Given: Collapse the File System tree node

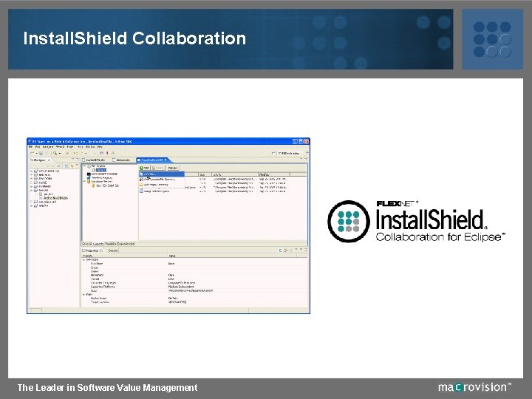Looking at the screenshot, I should click(84, 166).
